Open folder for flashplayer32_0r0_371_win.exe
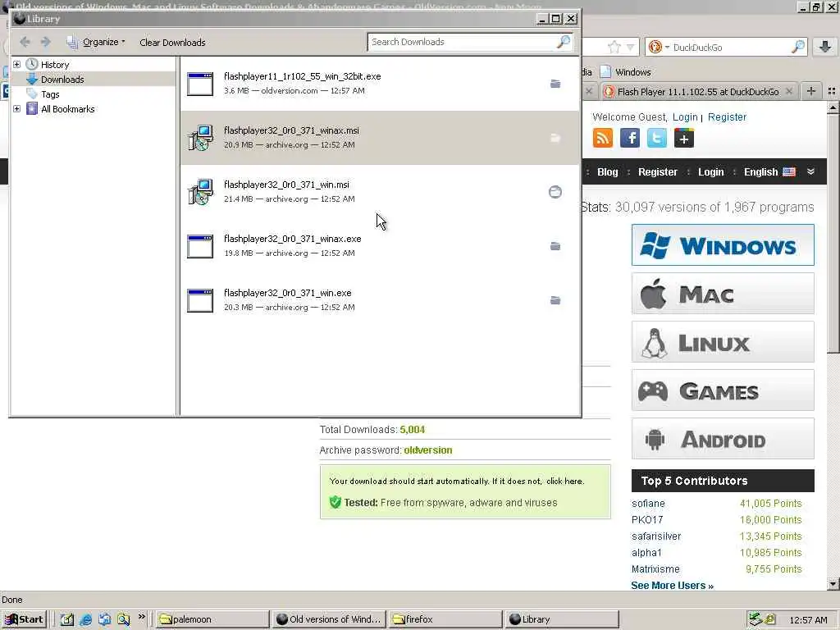 tap(555, 300)
